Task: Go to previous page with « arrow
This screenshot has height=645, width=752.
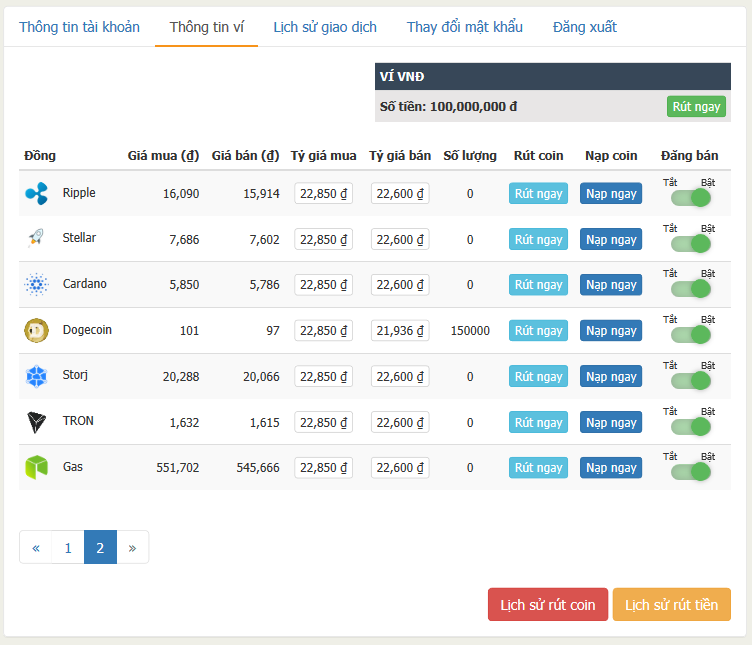Action: tap(35, 547)
